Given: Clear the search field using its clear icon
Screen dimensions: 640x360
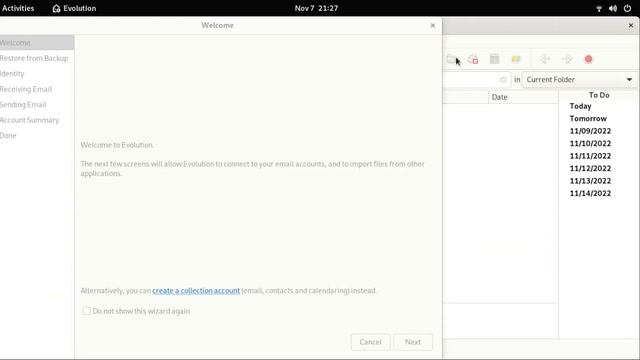Looking at the screenshot, I should click(503, 80).
